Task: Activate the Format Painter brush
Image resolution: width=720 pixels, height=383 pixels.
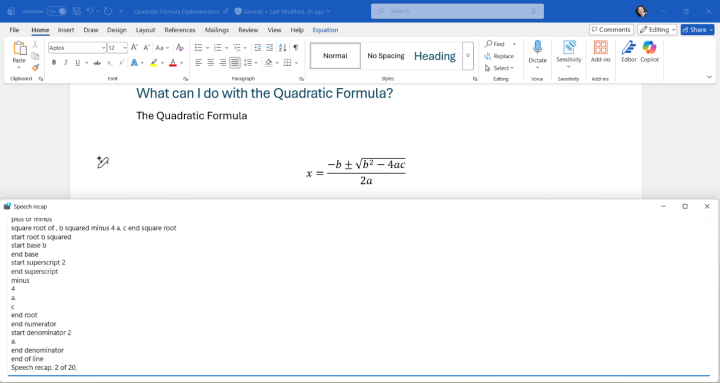Action: pyautogui.click(x=35, y=68)
